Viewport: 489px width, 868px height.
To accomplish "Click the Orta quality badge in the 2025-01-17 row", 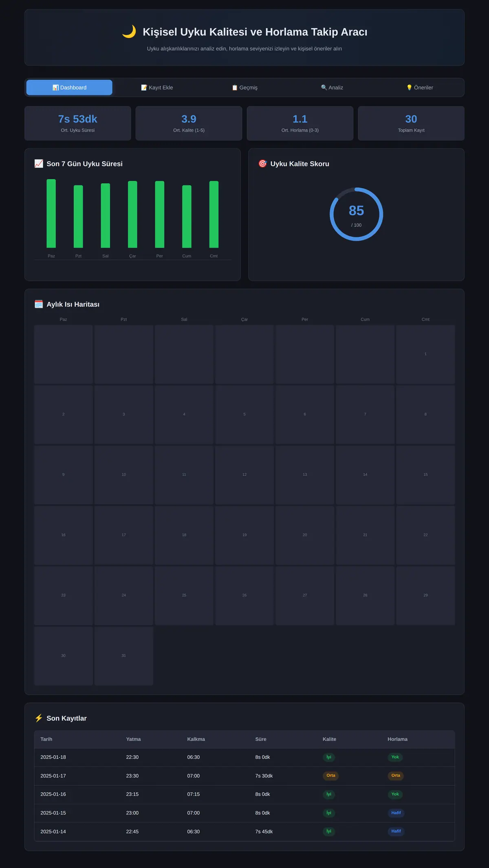I will [331, 776].
